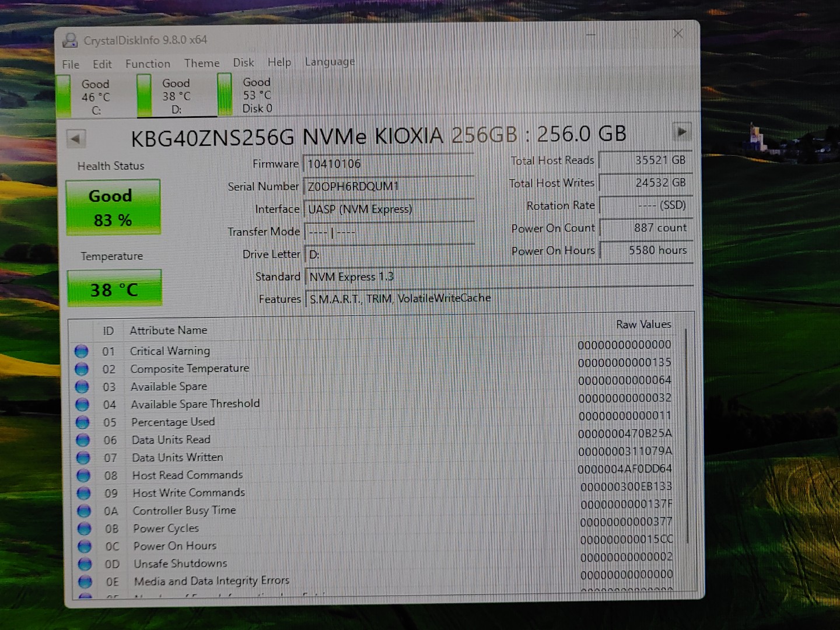The image size is (840, 630).
Task: Open the Edit menu
Action: tap(102, 64)
